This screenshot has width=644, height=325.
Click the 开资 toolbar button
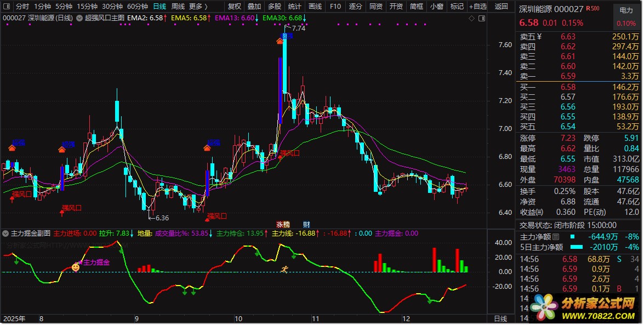point(396,6)
